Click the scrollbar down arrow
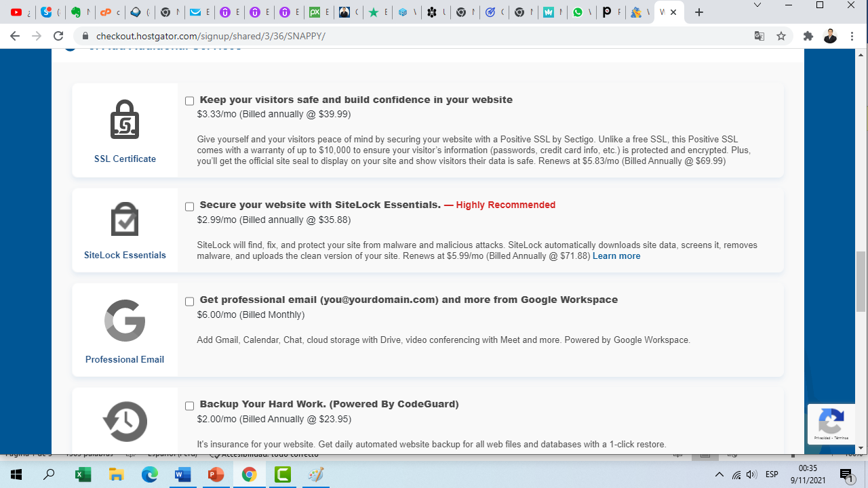 pyautogui.click(x=861, y=448)
